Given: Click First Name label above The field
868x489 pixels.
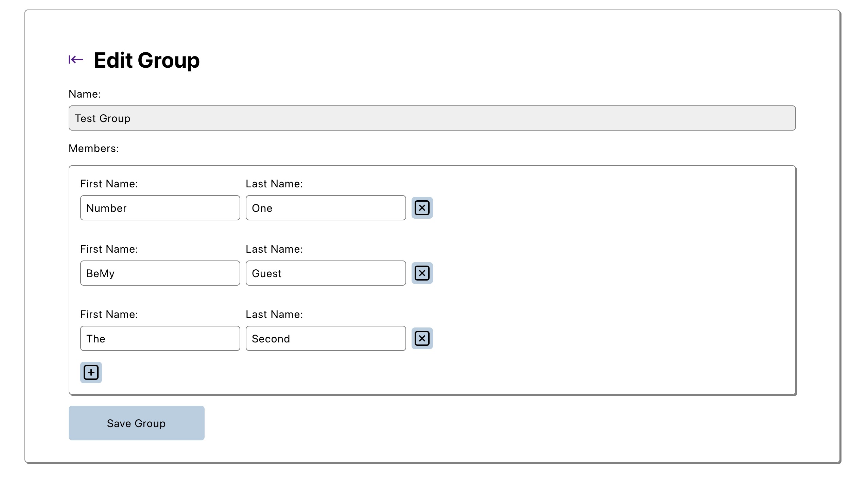Looking at the screenshot, I should 109,315.
